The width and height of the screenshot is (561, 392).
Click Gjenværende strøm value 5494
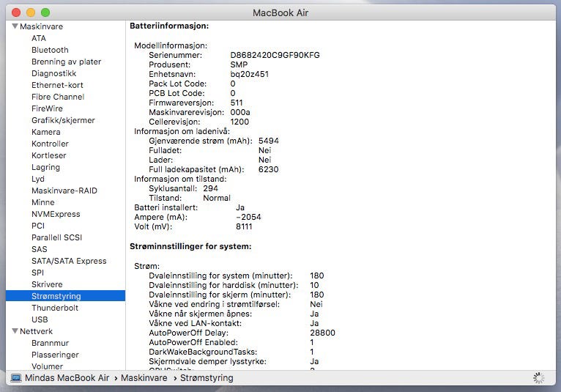268,141
